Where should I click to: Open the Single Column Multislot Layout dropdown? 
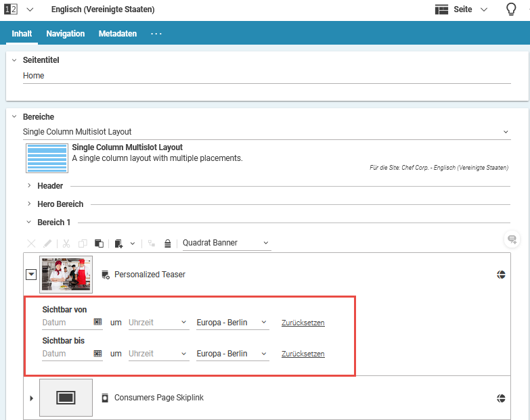point(266,132)
